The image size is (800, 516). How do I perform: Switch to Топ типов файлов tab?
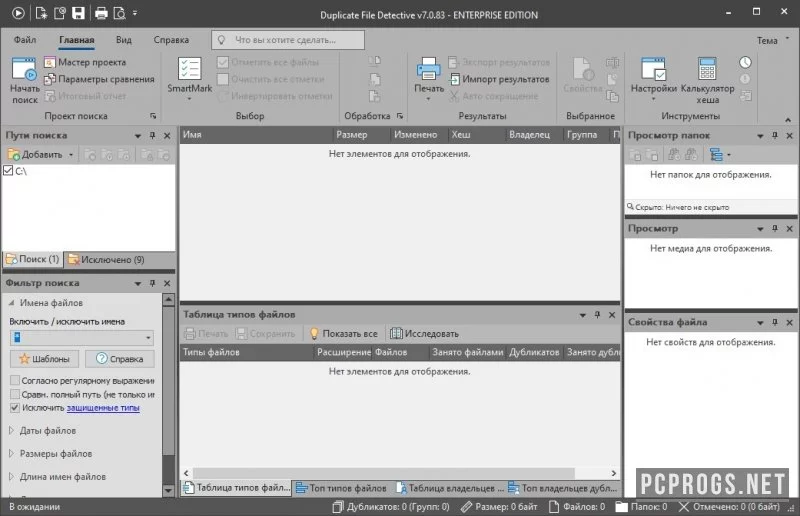(341, 488)
